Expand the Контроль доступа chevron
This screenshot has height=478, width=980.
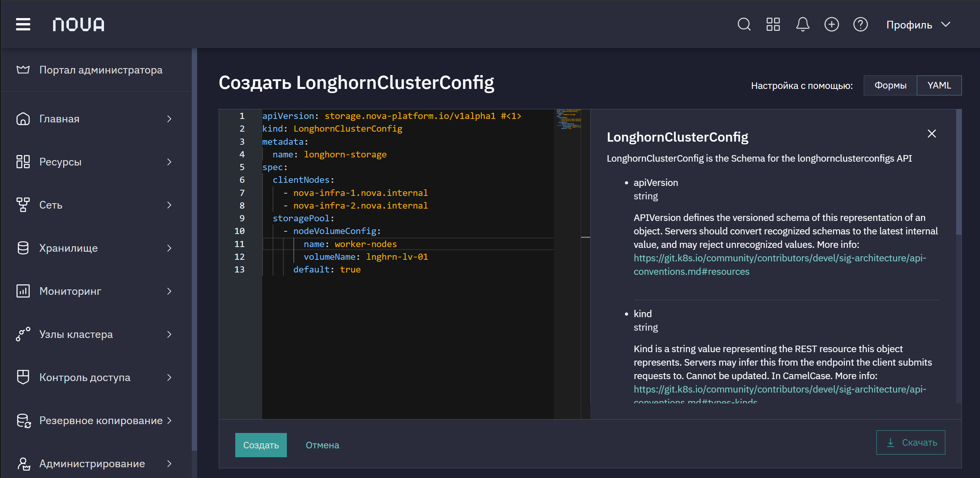(x=169, y=378)
